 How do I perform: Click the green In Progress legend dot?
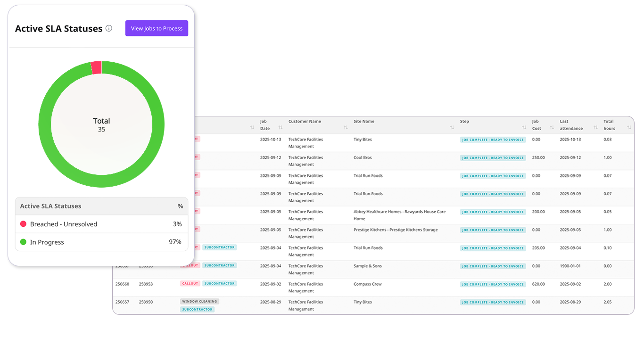click(23, 242)
